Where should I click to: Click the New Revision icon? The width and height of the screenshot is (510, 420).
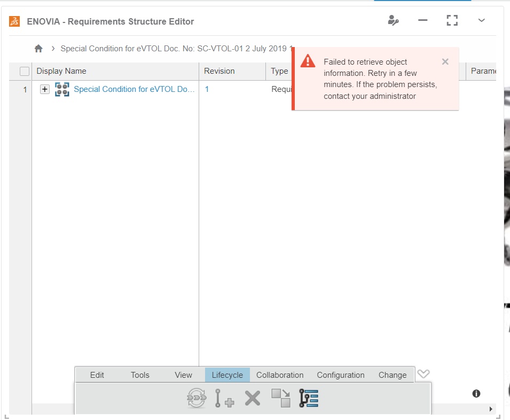(x=224, y=398)
